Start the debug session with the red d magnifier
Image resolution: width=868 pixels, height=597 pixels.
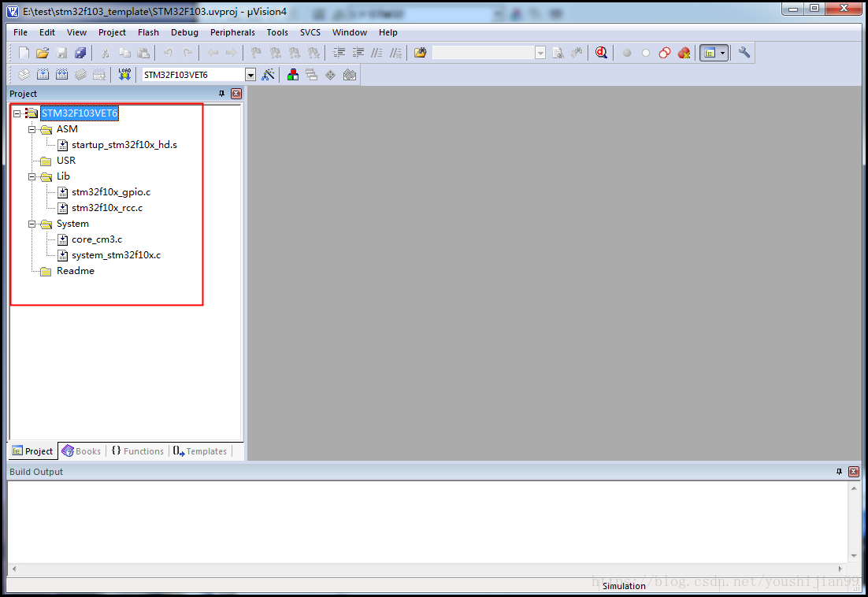pyautogui.click(x=601, y=53)
